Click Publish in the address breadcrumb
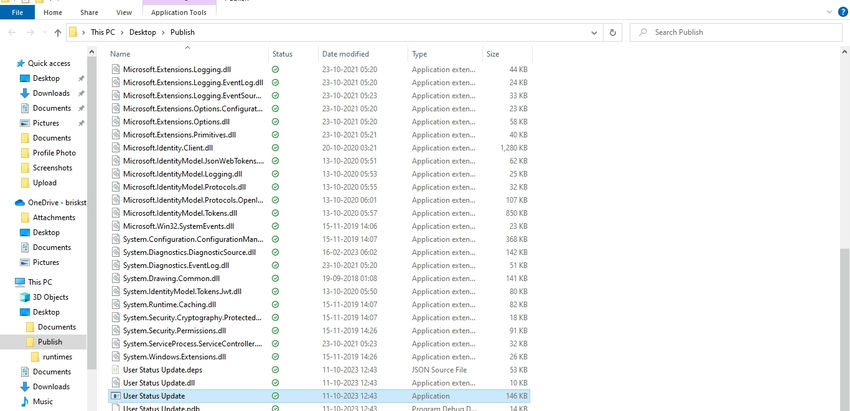 tap(182, 33)
